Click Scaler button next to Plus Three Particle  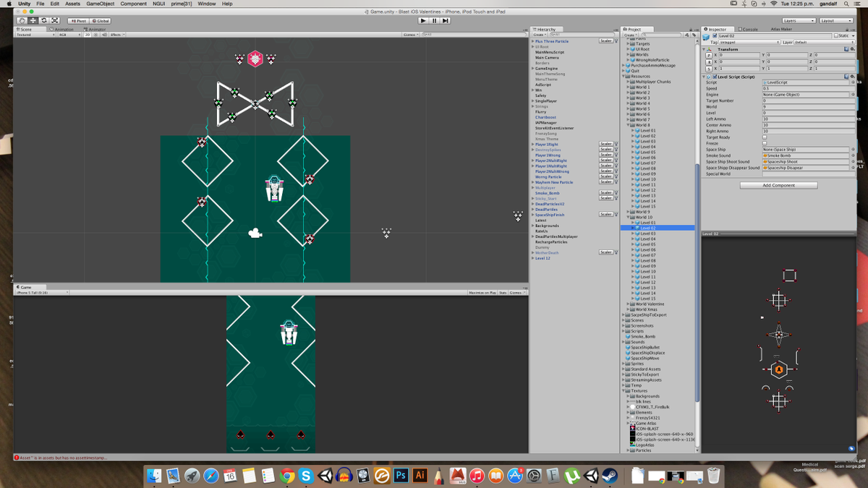pyautogui.click(x=606, y=40)
